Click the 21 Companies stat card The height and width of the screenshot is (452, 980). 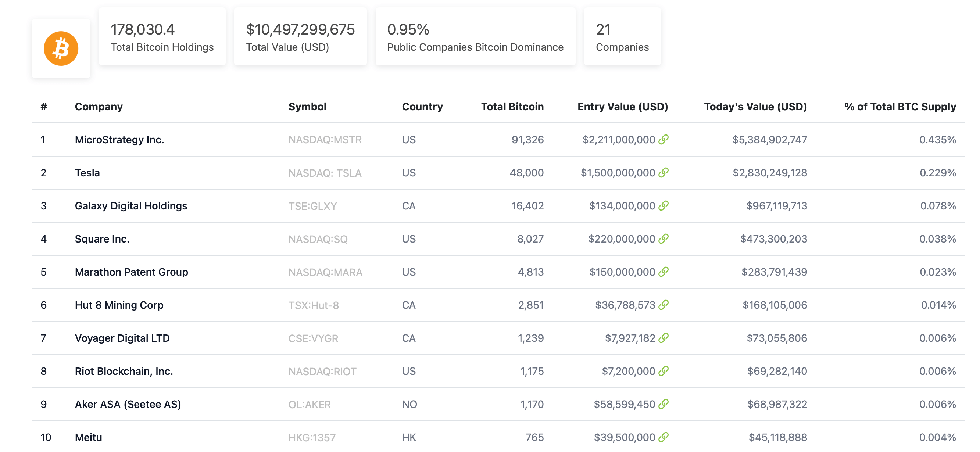click(622, 36)
